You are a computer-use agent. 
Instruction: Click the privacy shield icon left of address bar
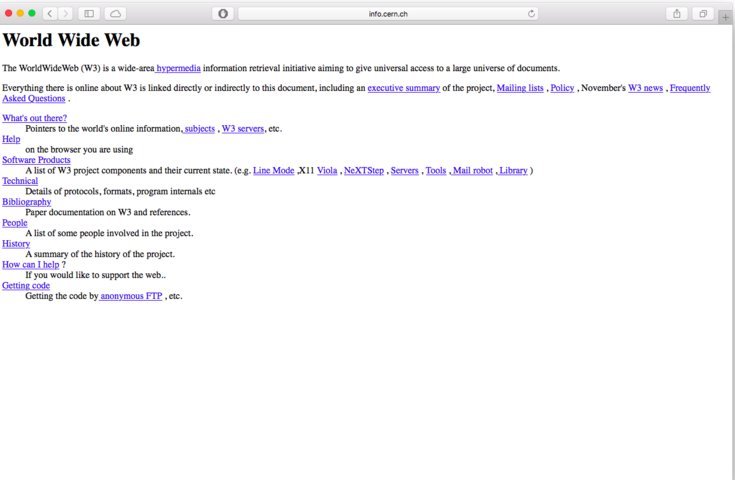tap(222, 13)
